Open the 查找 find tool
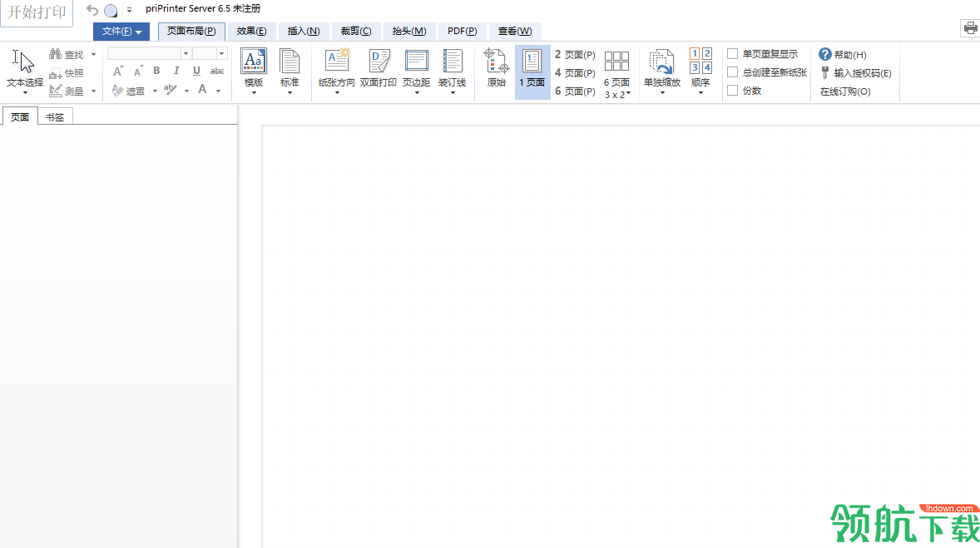 (x=67, y=55)
